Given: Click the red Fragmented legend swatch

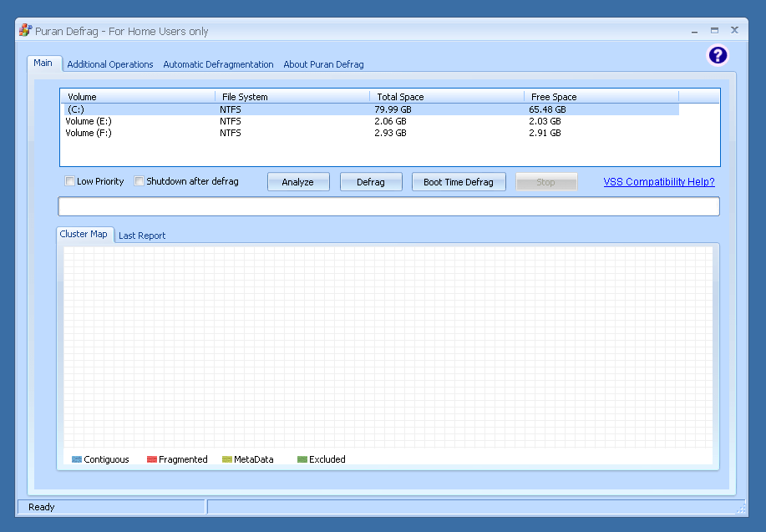Looking at the screenshot, I should click(152, 459).
